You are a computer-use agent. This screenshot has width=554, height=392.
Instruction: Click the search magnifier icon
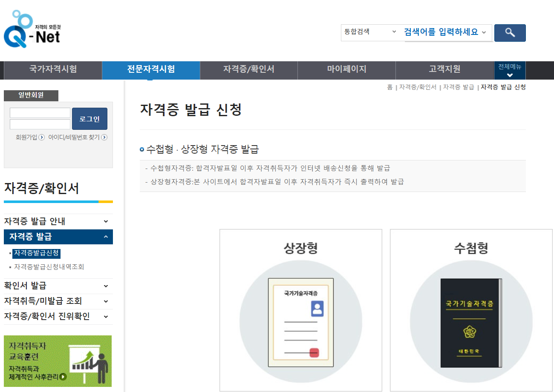tap(510, 33)
